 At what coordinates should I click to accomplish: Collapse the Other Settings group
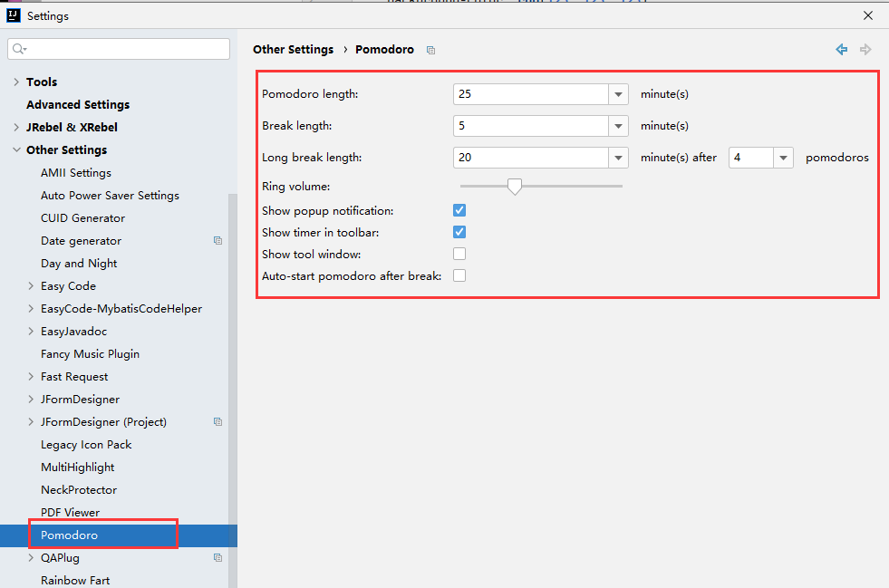(16, 149)
